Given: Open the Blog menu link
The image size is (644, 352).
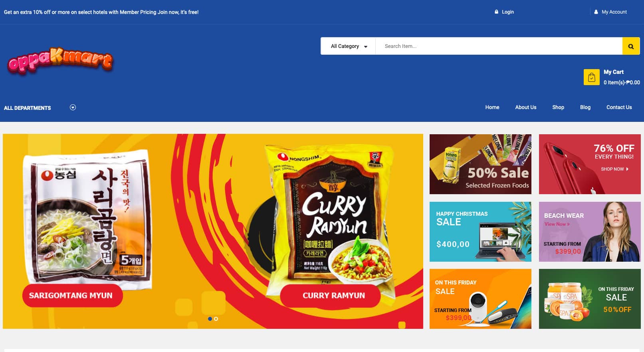Looking at the screenshot, I should pos(585,107).
